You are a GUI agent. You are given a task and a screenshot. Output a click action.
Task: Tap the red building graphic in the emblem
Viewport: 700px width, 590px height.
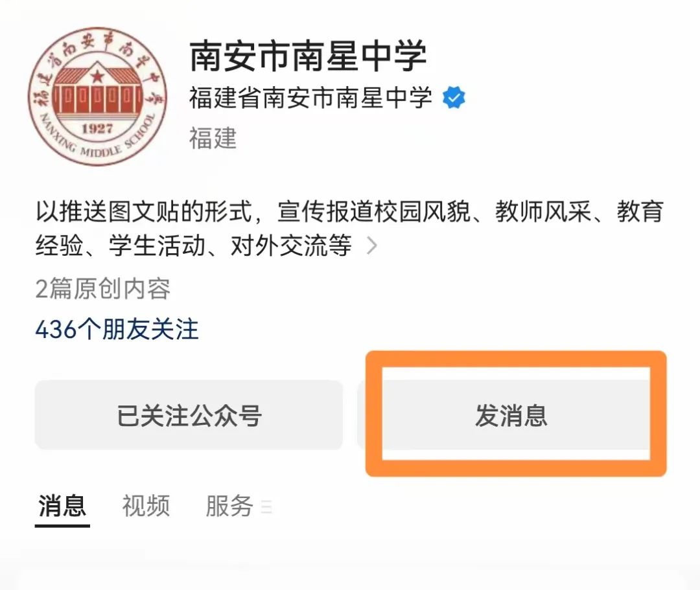pos(97,88)
